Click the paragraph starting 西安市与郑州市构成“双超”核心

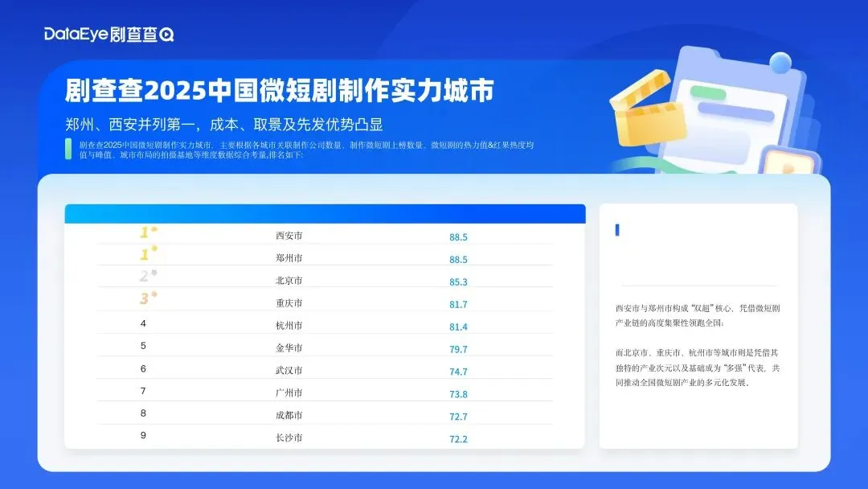pos(698,315)
